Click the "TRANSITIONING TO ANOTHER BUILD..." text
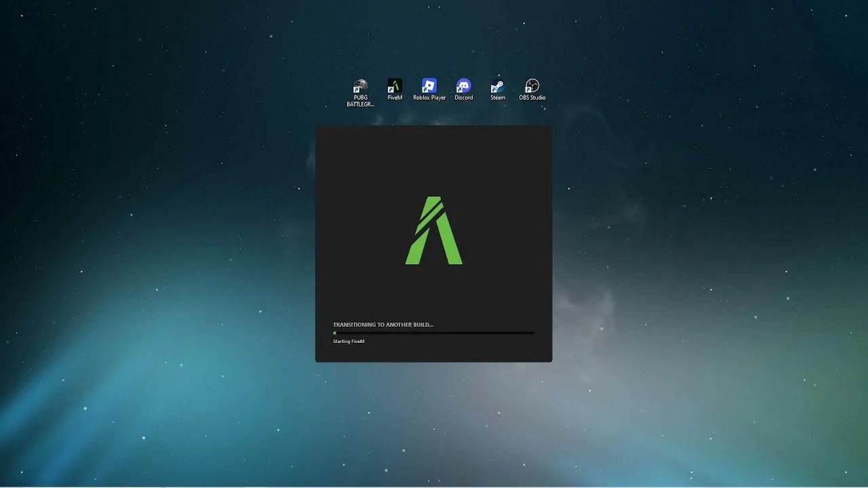The width and height of the screenshot is (868, 488). tap(383, 325)
